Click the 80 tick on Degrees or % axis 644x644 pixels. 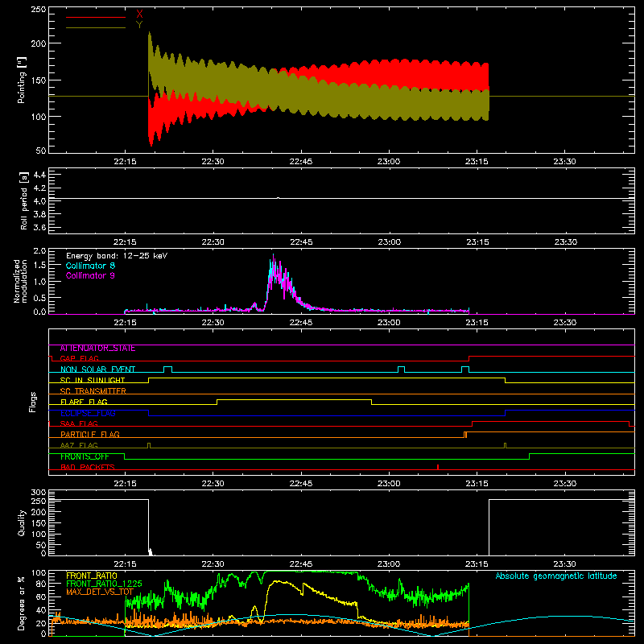[41, 584]
